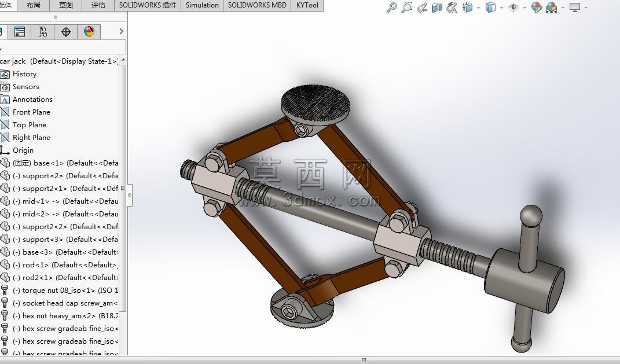The height and width of the screenshot is (364, 620).
Task: Open the DisplayManager color ball tab
Action: coord(89,32)
